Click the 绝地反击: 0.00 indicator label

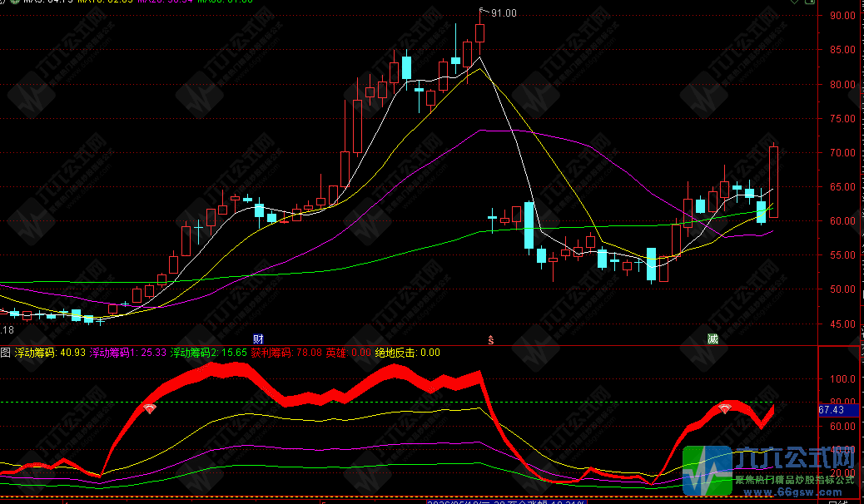click(408, 353)
